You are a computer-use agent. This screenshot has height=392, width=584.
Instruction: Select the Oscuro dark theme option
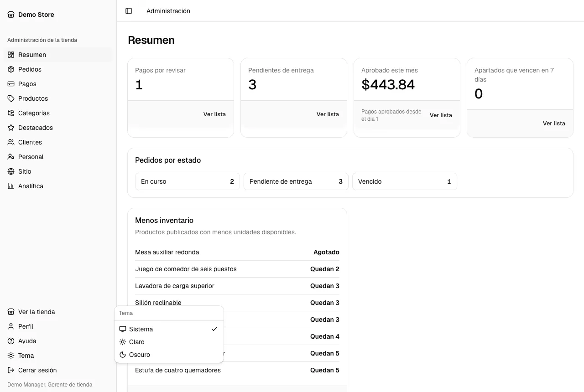(169, 355)
